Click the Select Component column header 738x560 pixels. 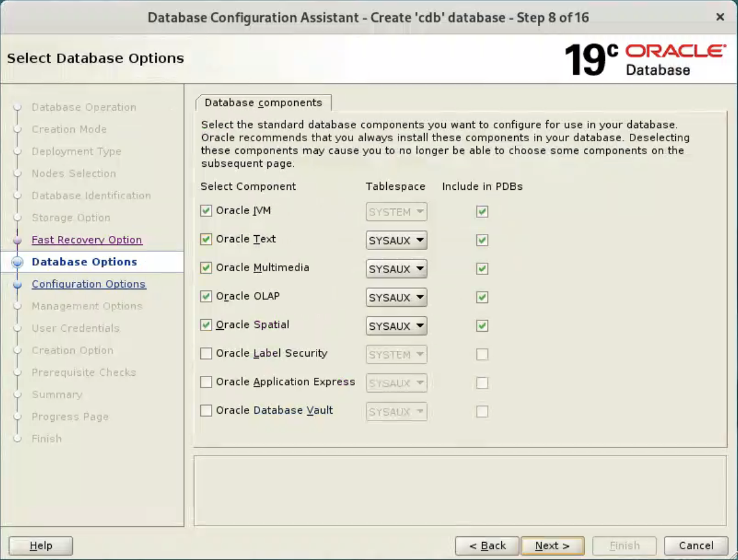[x=248, y=187]
